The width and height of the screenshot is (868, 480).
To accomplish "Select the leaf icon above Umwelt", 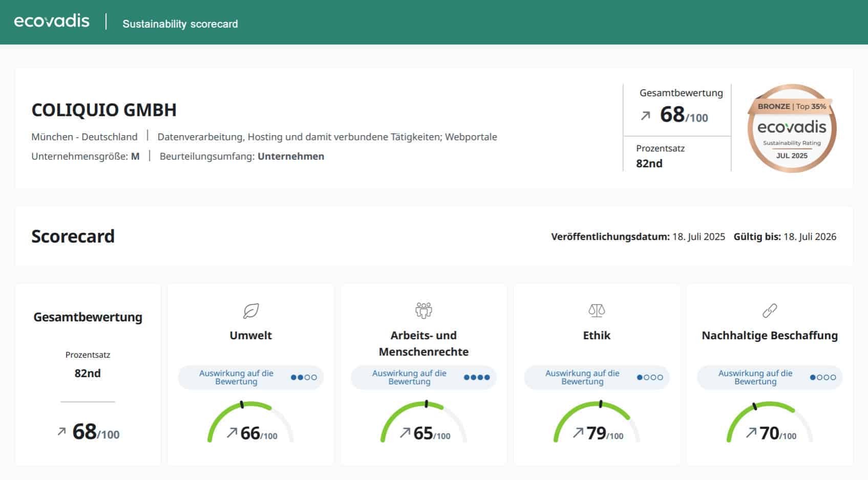I will [x=250, y=311].
